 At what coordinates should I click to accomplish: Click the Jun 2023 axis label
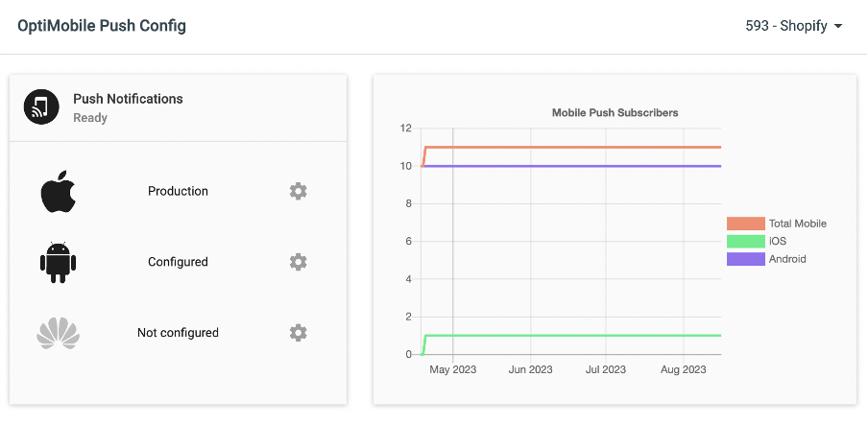[530, 369]
